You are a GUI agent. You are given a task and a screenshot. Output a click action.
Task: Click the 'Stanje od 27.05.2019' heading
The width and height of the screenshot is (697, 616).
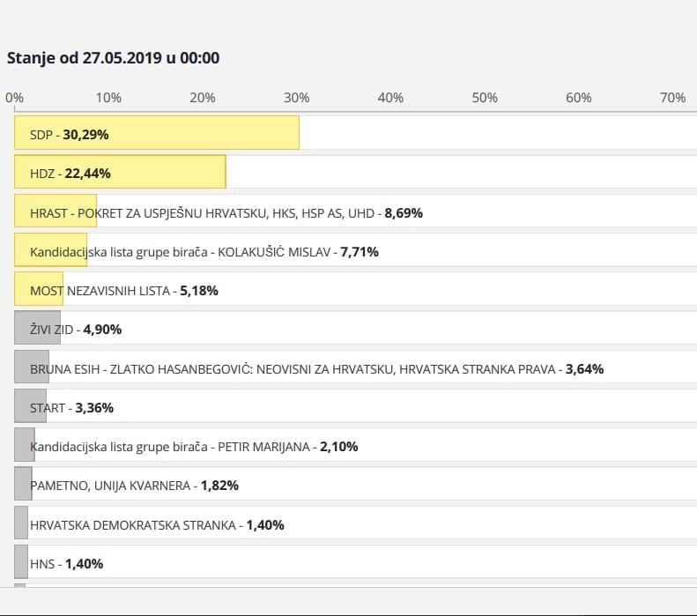(x=114, y=58)
